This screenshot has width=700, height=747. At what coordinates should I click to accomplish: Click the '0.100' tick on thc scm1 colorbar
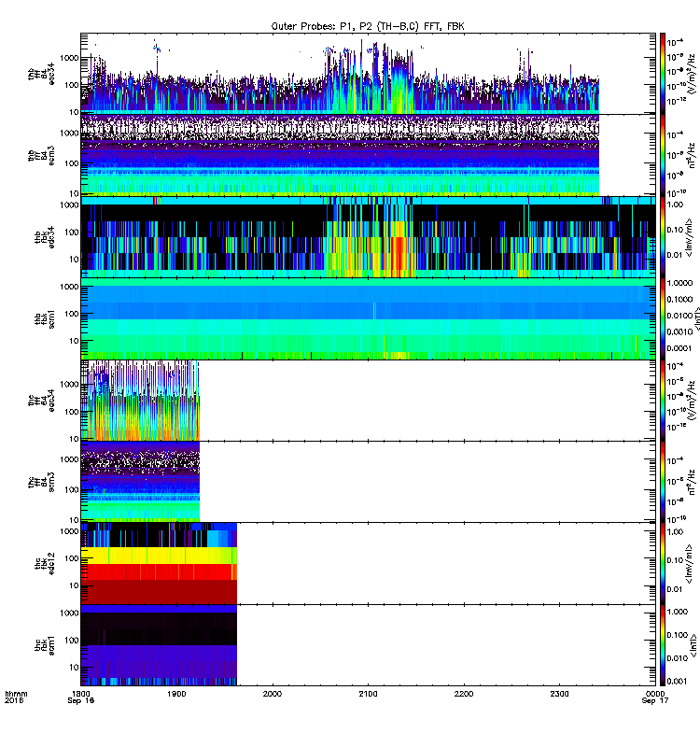678,635
